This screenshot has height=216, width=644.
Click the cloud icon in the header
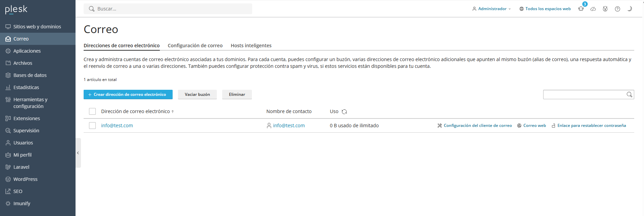pyautogui.click(x=593, y=9)
